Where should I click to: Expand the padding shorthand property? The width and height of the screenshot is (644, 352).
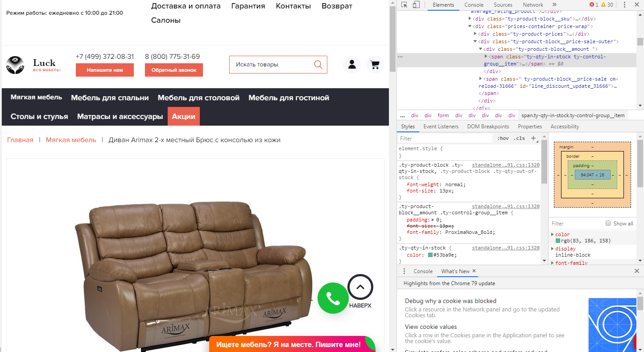[x=433, y=220]
